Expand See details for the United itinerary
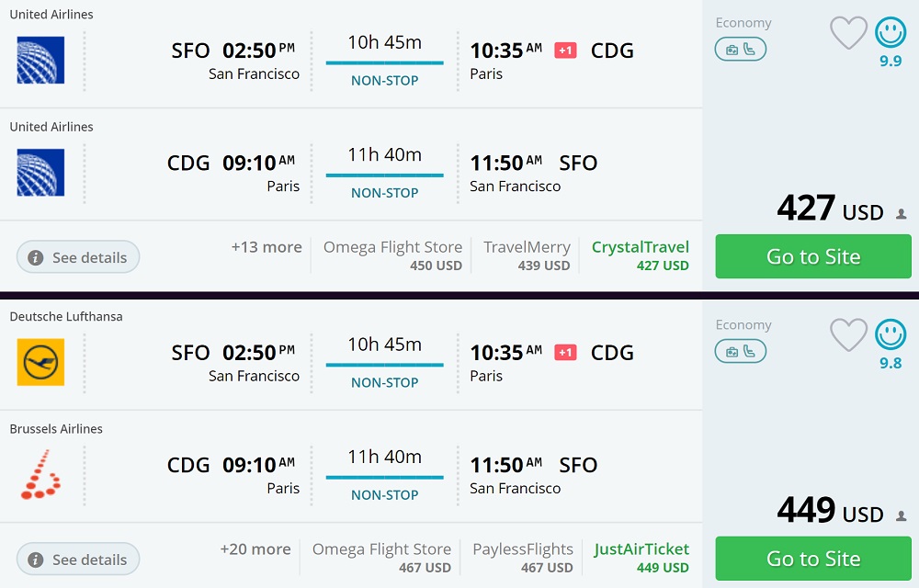 tap(78, 257)
